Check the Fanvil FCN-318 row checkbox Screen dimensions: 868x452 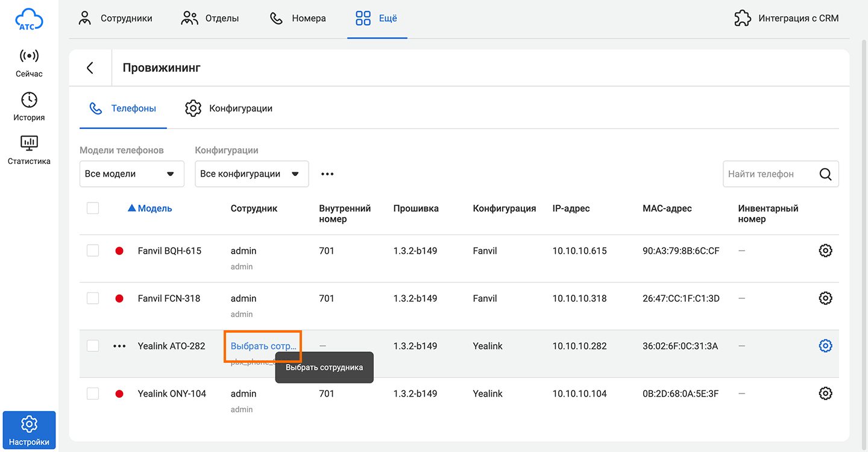pyautogui.click(x=93, y=298)
